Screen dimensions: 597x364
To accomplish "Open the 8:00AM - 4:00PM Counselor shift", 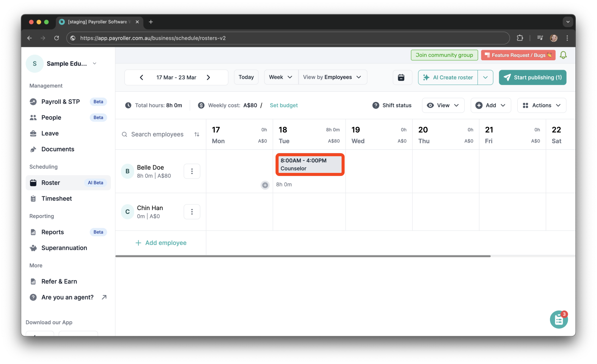I will [x=310, y=165].
